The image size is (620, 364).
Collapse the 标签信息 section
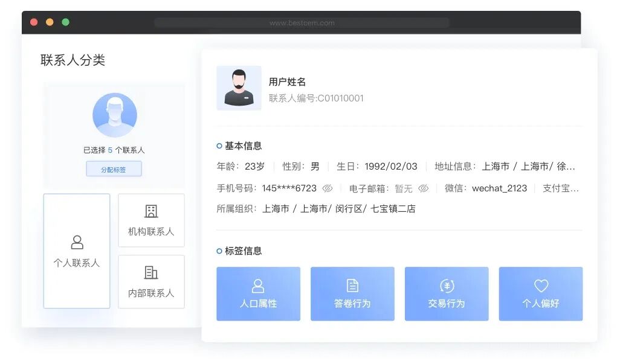pos(218,250)
